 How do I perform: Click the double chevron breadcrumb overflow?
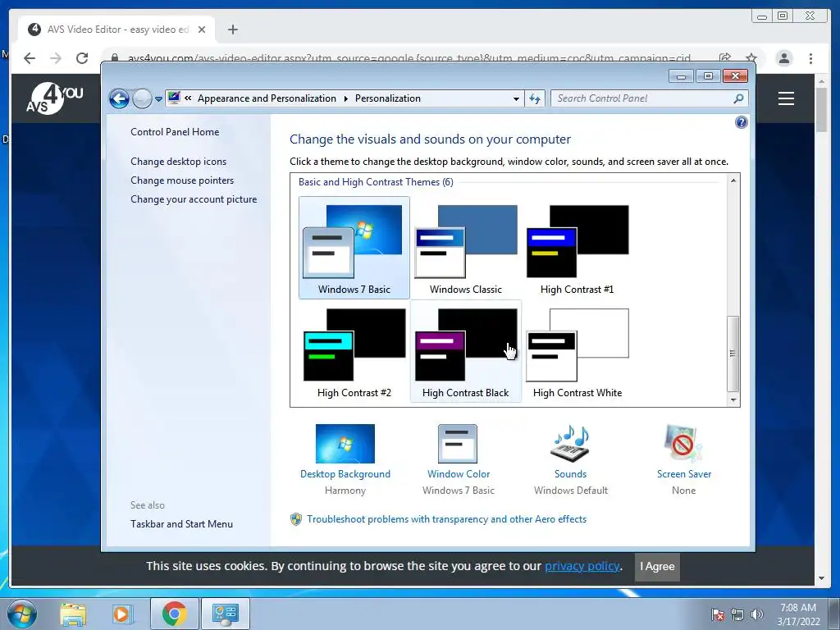tap(188, 98)
